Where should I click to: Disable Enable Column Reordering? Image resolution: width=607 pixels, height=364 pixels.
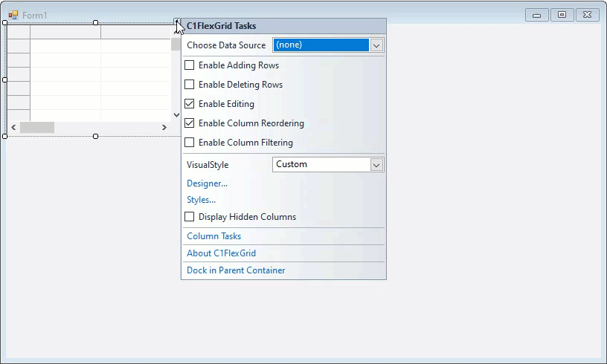click(x=190, y=123)
